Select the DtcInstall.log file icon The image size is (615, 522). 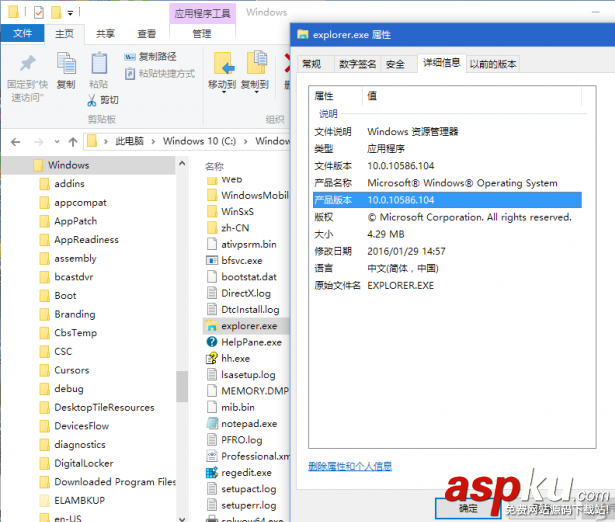(212, 309)
